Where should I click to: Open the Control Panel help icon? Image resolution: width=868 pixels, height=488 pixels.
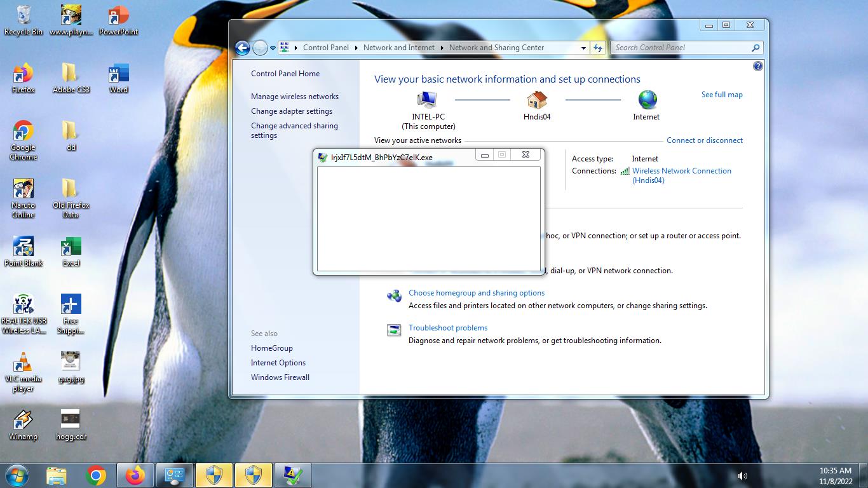tap(757, 66)
